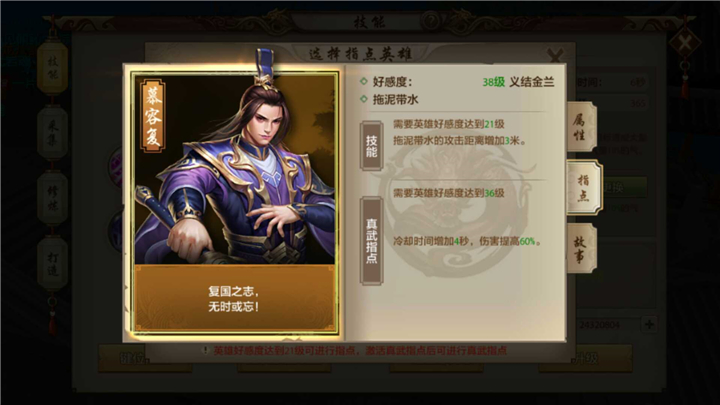Click the 键位 button at the bottom

pos(133,358)
